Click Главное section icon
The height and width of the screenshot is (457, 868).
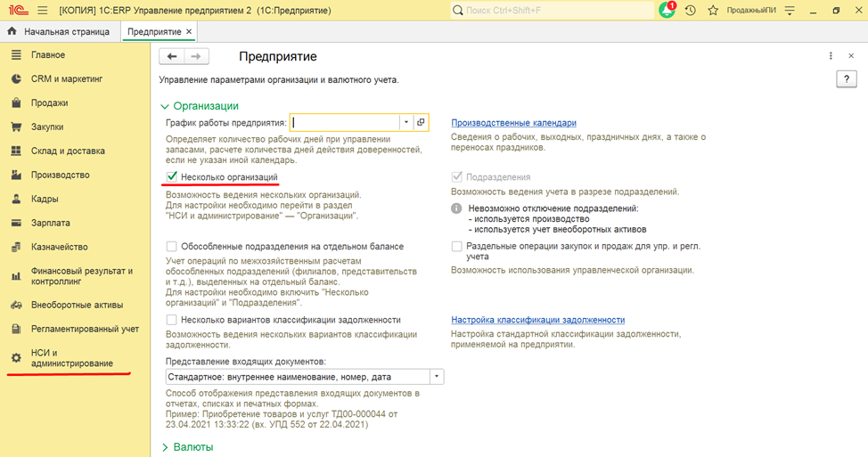[x=16, y=54]
